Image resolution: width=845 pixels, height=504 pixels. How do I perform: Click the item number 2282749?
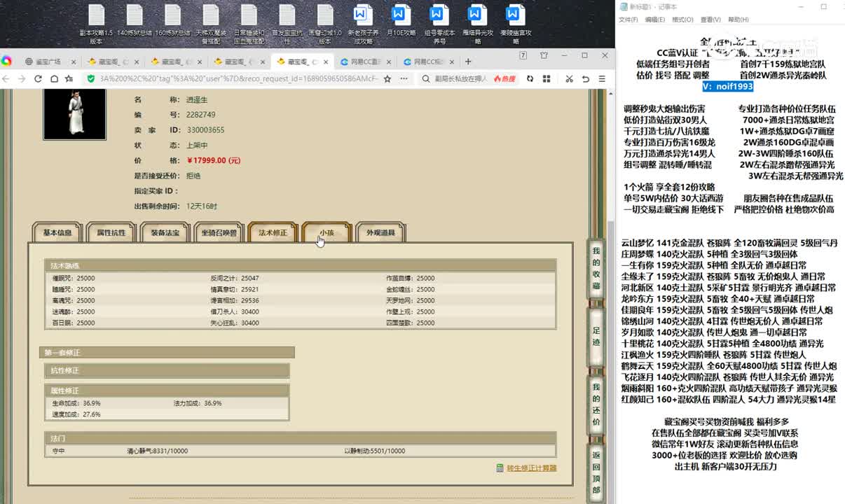(x=201, y=115)
